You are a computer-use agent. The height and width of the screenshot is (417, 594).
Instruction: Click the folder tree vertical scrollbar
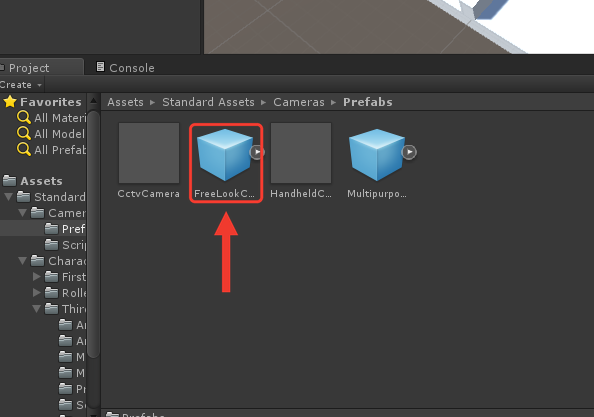click(x=93, y=233)
